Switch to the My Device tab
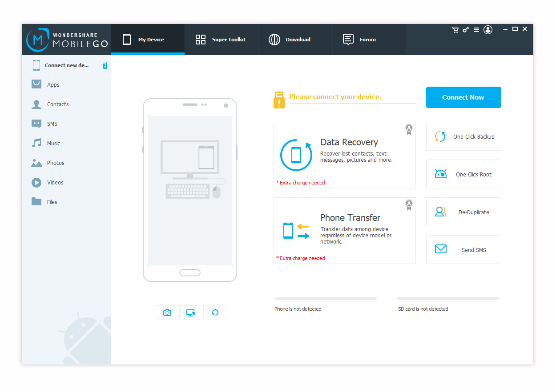This screenshot has width=556, height=392. 148,40
